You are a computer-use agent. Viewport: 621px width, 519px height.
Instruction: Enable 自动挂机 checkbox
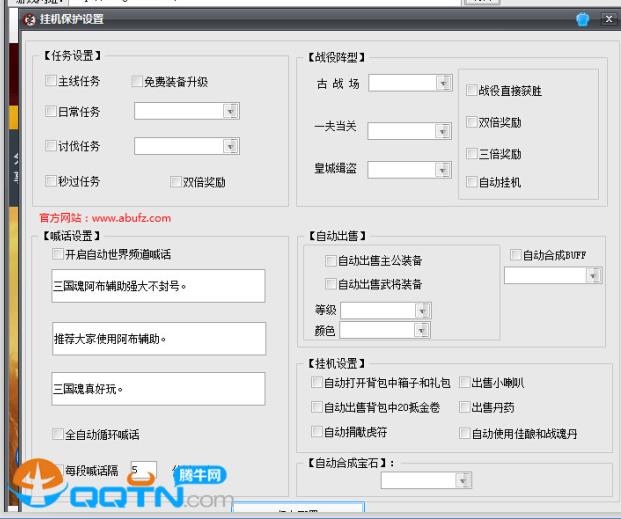tap(472, 183)
